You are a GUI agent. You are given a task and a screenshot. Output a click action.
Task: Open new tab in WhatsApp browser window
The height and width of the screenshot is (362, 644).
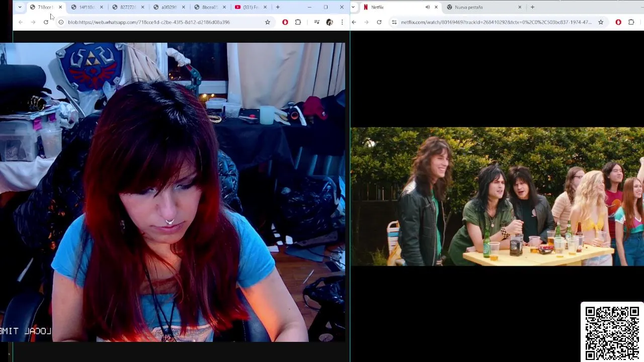(278, 7)
